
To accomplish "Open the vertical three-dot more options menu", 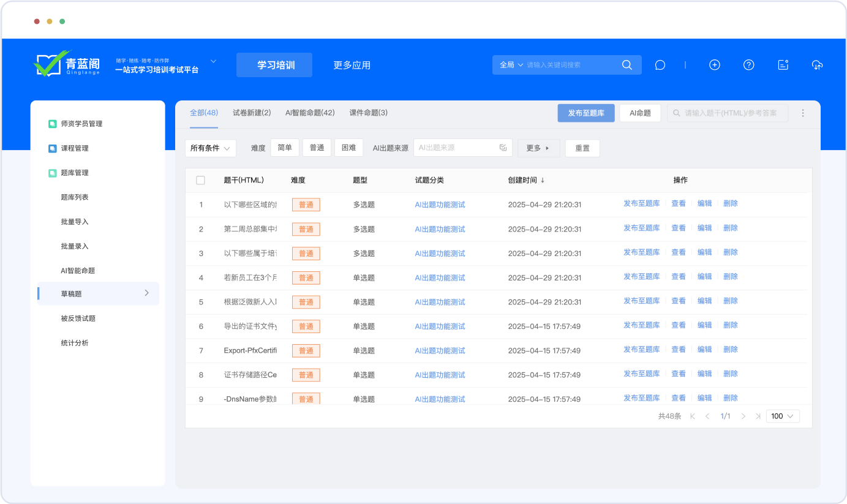I will coord(803,113).
